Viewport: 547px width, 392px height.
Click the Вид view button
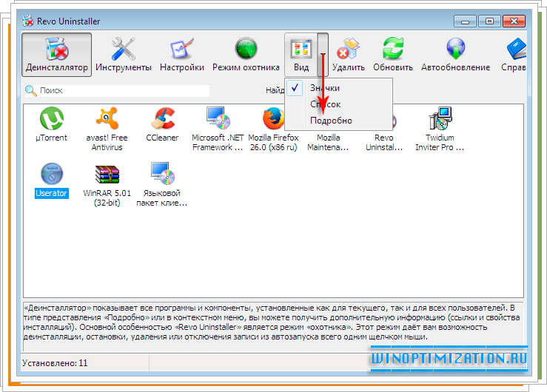[x=301, y=55]
